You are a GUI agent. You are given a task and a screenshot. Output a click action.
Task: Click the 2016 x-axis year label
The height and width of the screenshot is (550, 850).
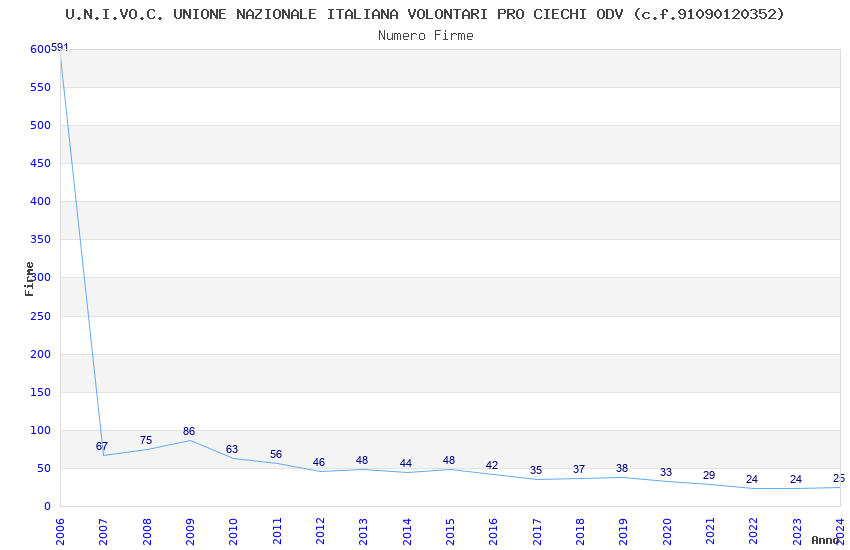click(x=493, y=531)
